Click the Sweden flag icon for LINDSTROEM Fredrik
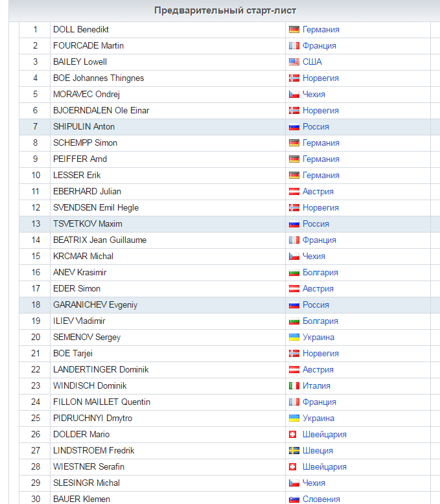This screenshot has width=440, height=504. point(294,451)
